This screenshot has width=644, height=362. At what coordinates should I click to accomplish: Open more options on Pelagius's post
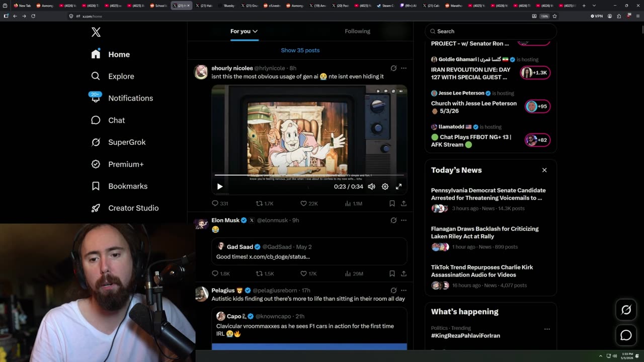click(404, 291)
